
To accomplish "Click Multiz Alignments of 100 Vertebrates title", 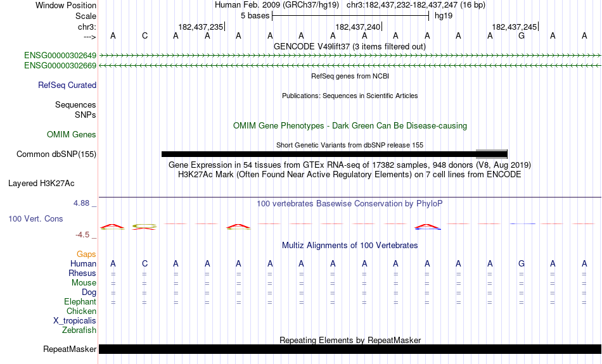I will [x=350, y=246].
